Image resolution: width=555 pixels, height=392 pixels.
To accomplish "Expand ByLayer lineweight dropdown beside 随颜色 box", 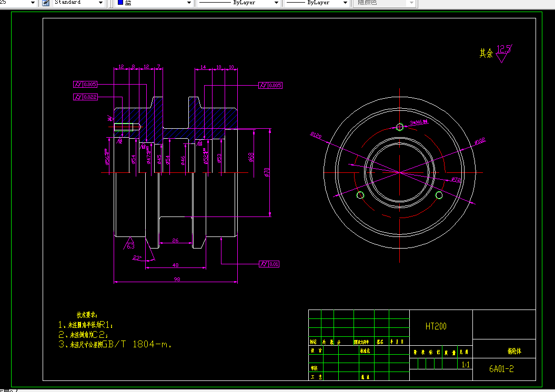I will coord(345,3).
